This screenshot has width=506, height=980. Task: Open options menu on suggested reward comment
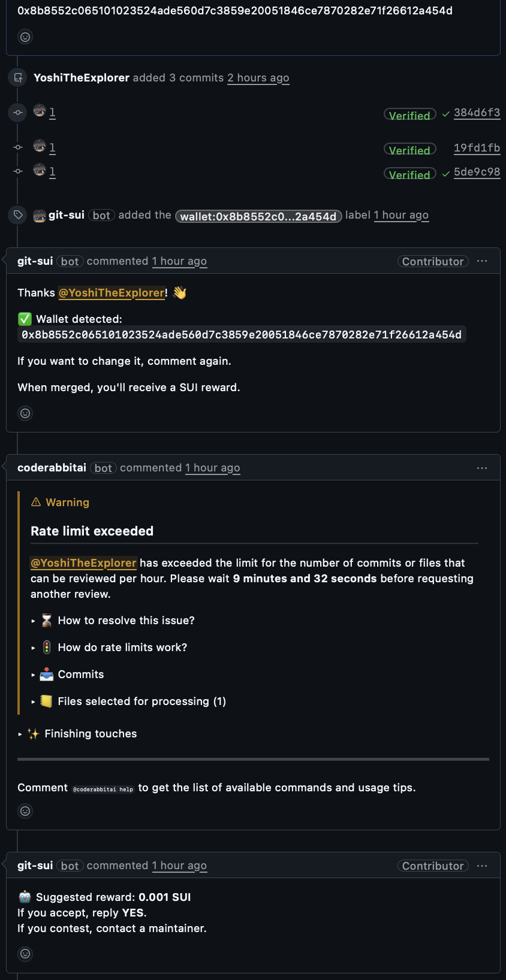pyautogui.click(x=482, y=866)
